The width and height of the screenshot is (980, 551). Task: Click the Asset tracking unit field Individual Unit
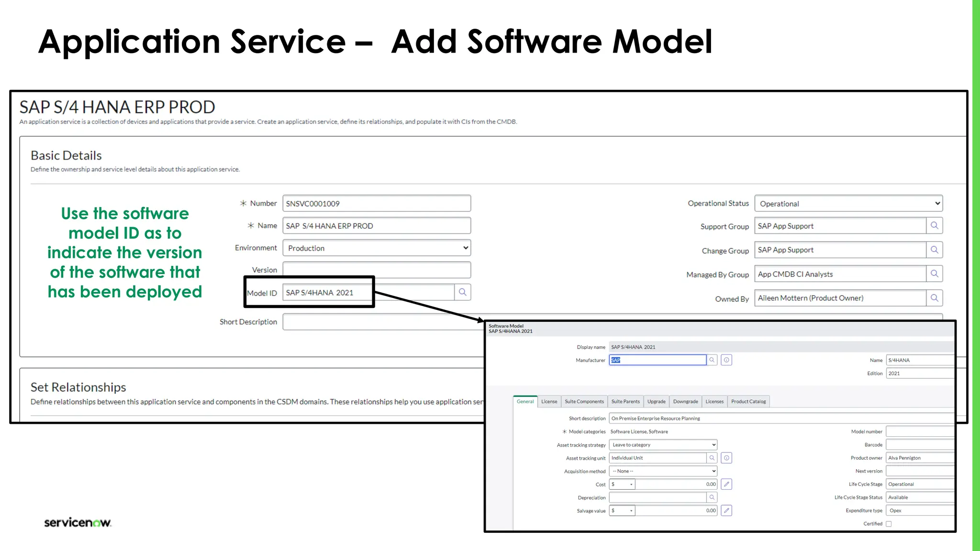click(x=657, y=458)
